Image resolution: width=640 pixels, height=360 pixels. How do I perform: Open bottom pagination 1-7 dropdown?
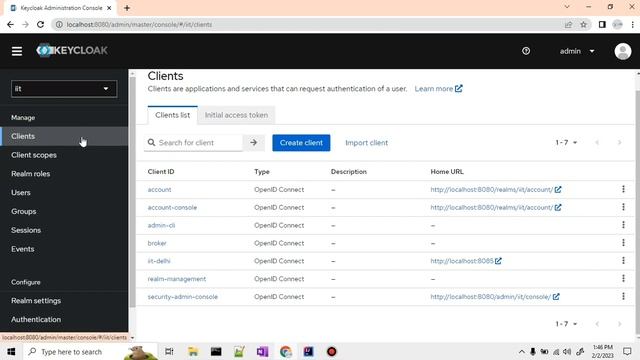click(566, 324)
